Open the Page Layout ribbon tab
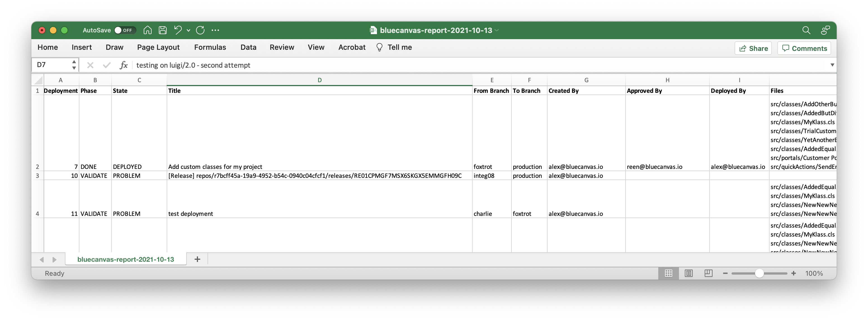 click(158, 48)
